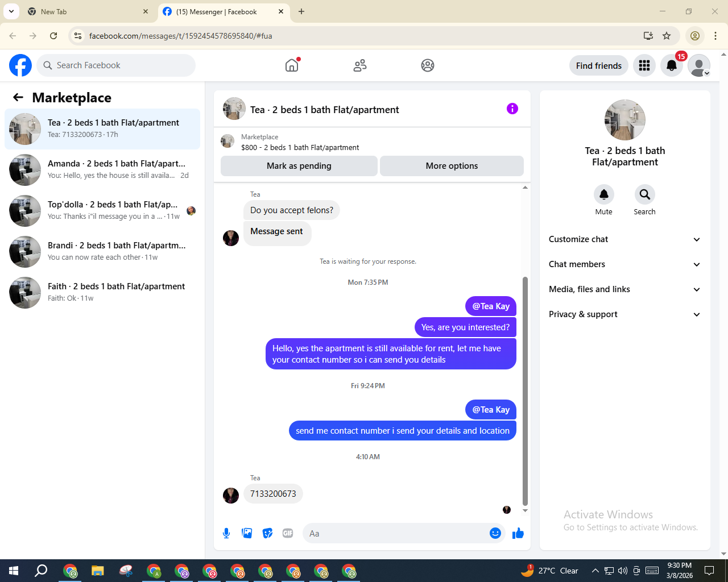Click top @Tea Kay mention message

click(491, 306)
